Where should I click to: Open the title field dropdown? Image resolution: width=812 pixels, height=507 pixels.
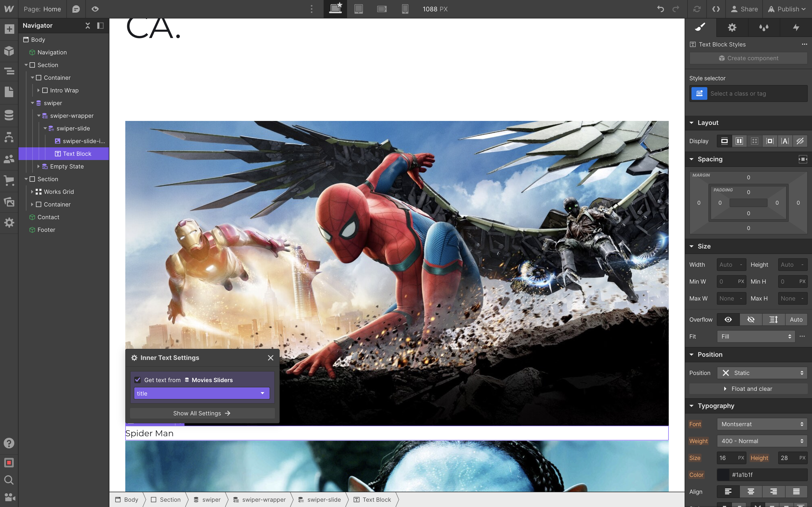pyautogui.click(x=202, y=393)
